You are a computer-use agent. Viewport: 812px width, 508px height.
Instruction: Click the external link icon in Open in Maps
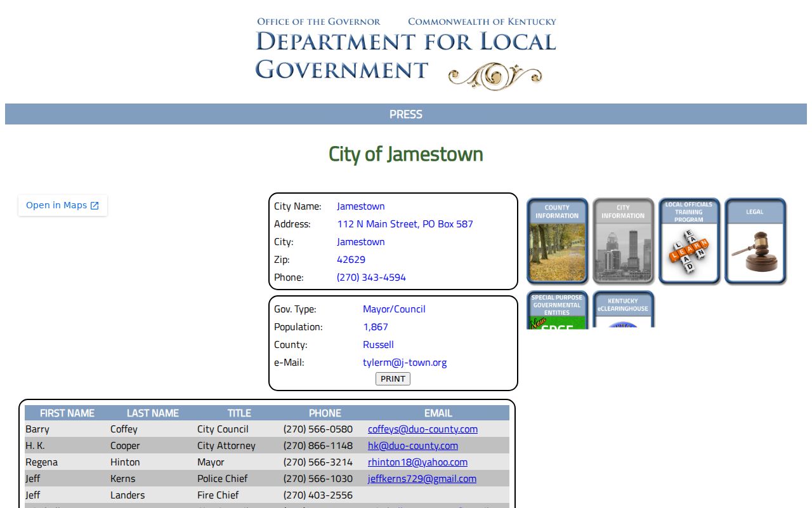point(95,206)
